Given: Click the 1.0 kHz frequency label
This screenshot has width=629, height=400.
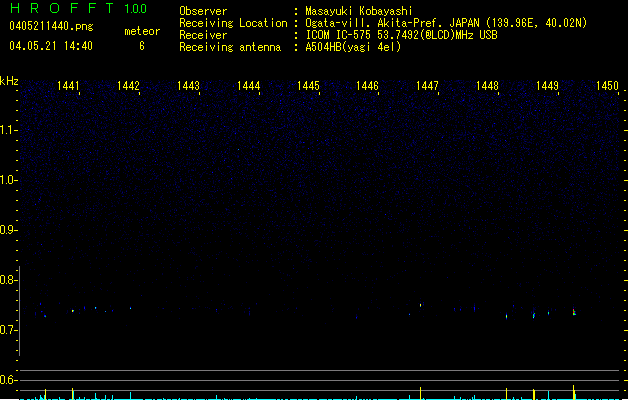Looking at the screenshot, I should click(x=8, y=180).
